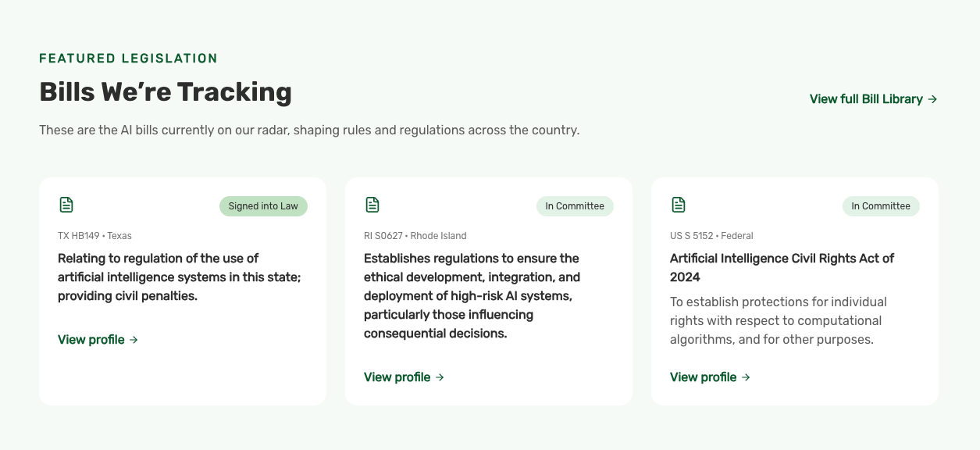Image resolution: width=980 pixels, height=450 pixels.
Task: Click the Texas bill title about civil penalties
Action: point(179,277)
